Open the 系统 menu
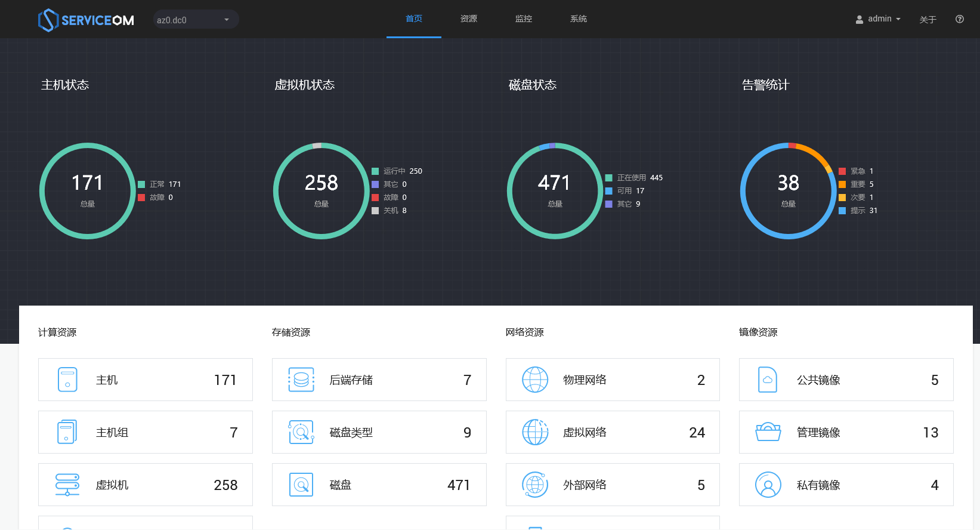This screenshot has width=980, height=530. (579, 19)
